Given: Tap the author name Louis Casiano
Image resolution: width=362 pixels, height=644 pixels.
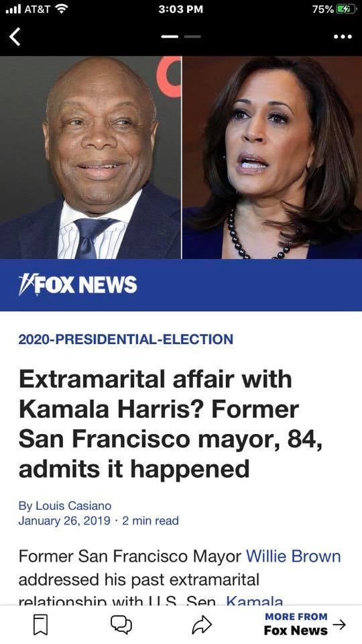Looking at the screenshot, I should [x=74, y=506].
